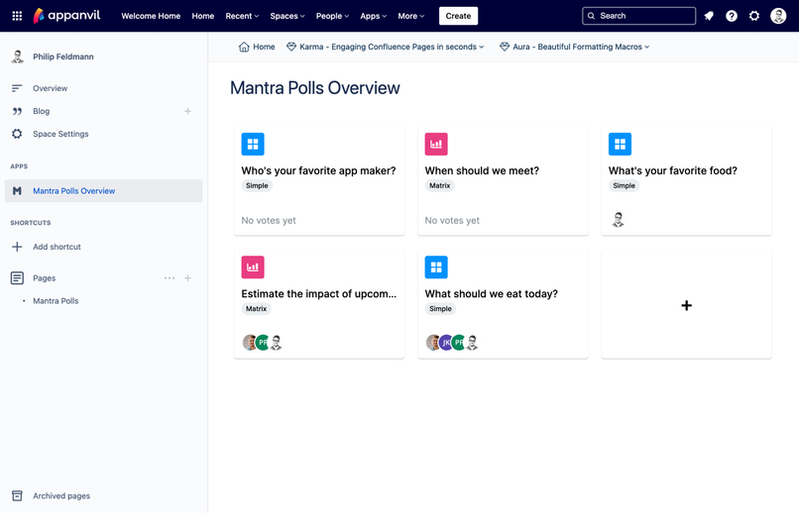Open the What's your favorite food poll title
Screen dimensions: 799x532
point(673,170)
